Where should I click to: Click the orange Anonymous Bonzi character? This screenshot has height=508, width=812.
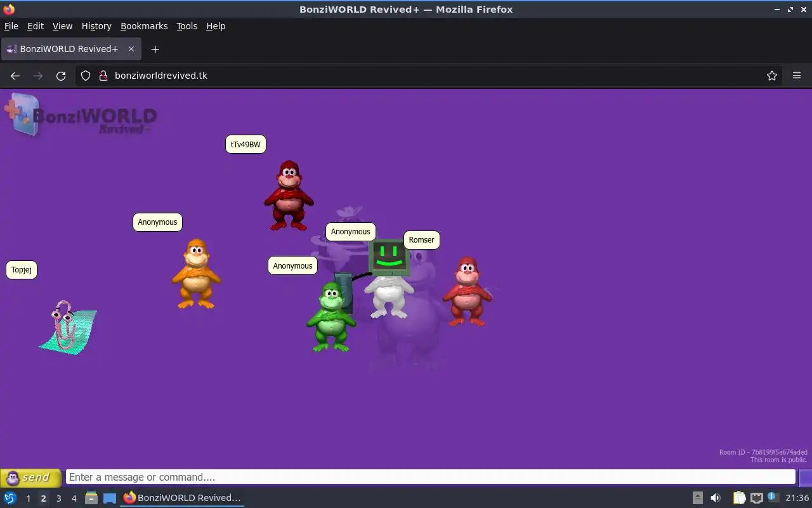point(196,274)
